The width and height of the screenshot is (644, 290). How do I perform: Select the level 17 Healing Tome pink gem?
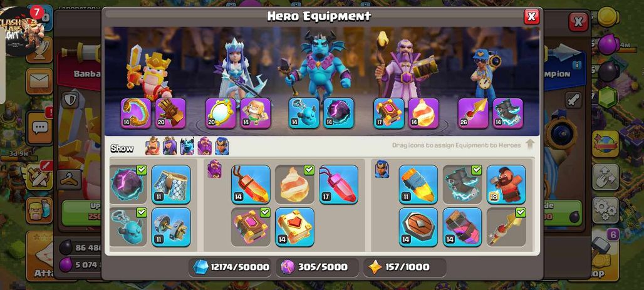pyautogui.click(x=338, y=184)
